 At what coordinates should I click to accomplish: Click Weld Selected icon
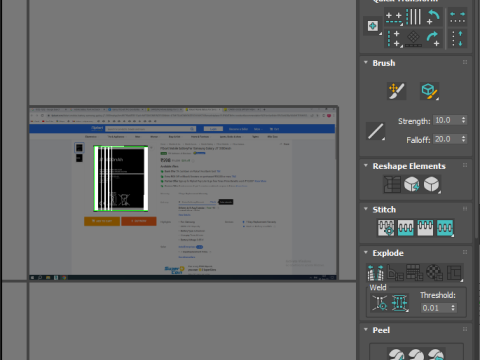(x=400, y=303)
